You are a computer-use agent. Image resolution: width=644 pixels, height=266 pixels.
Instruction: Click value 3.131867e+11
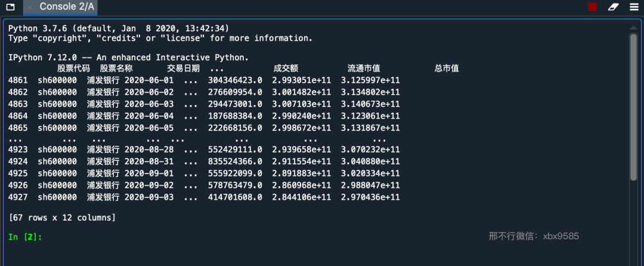coord(370,128)
